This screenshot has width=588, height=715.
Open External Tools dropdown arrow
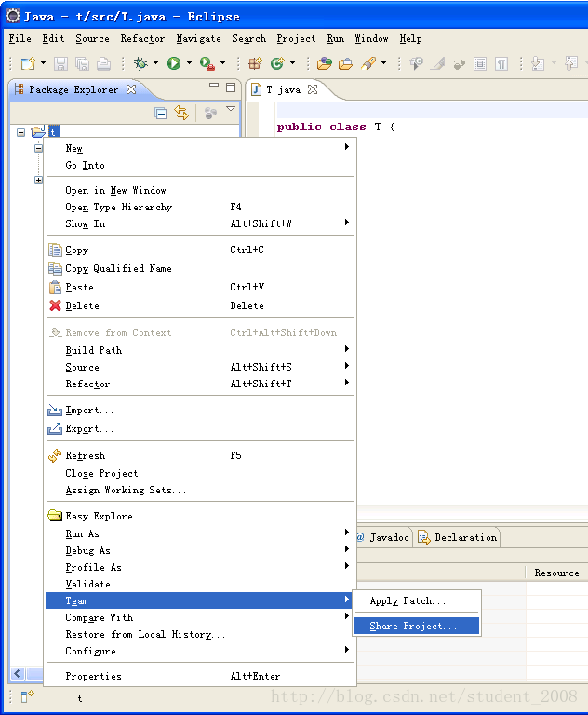(x=223, y=63)
